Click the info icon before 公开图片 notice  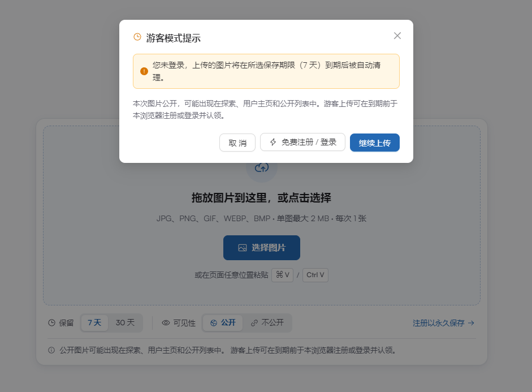pyautogui.click(x=51, y=350)
